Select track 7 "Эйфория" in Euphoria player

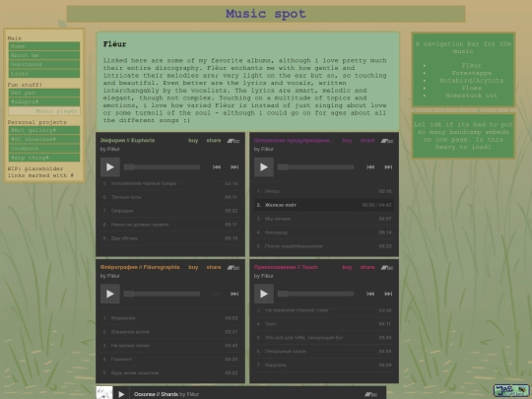click(170, 211)
